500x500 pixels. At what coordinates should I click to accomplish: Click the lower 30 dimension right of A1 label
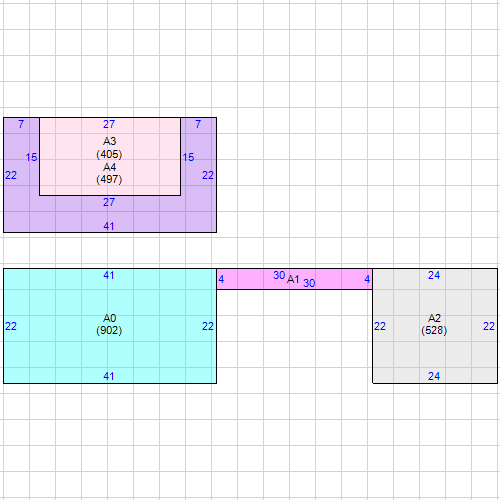(x=309, y=283)
